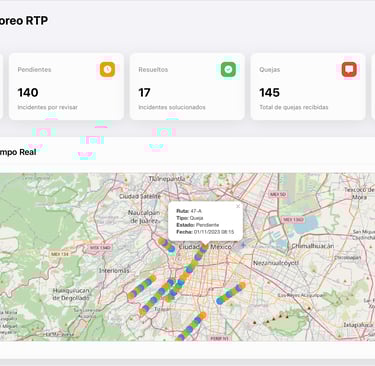The height and width of the screenshot is (366, 375).
Task: Click the "Resueltos" card title
Action: click(153, 70)
